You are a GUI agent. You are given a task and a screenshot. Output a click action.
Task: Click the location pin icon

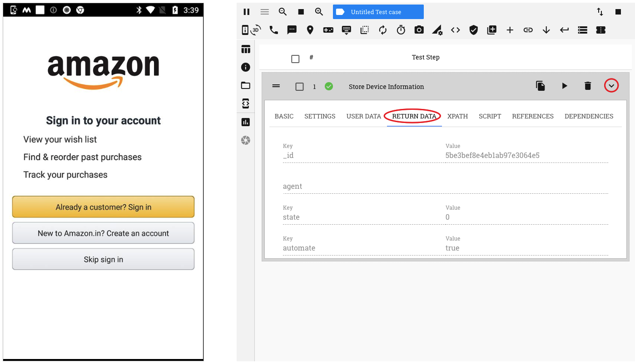(310, 30)
